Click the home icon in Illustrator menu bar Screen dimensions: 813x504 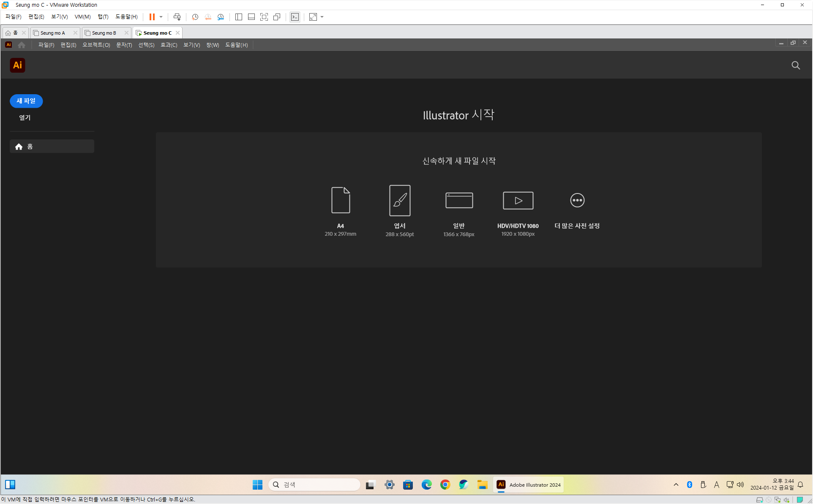[22, 45]
